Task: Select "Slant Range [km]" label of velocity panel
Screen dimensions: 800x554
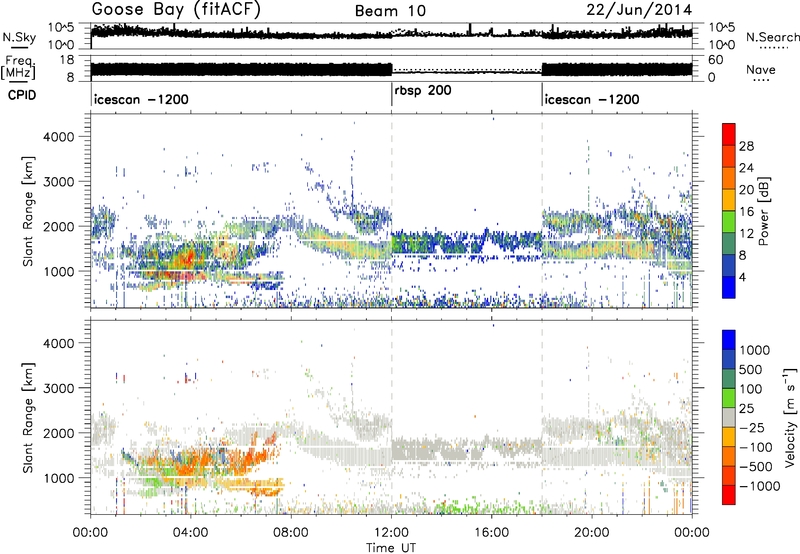Action: pyautogui.click(x=28, y=417)
